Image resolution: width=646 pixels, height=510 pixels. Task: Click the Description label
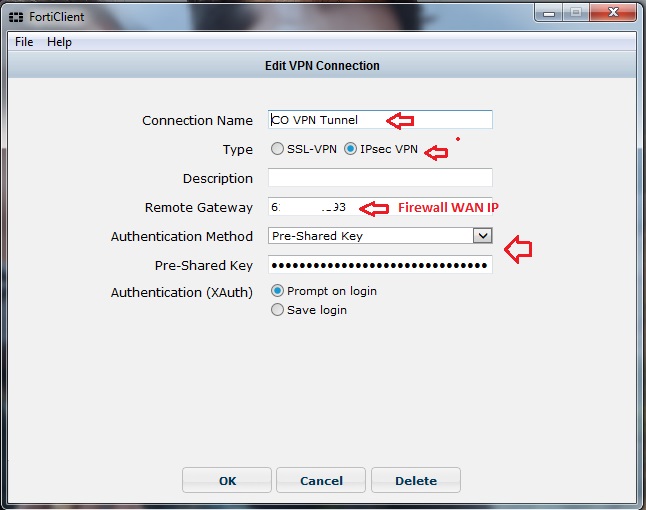pos(218,178)
